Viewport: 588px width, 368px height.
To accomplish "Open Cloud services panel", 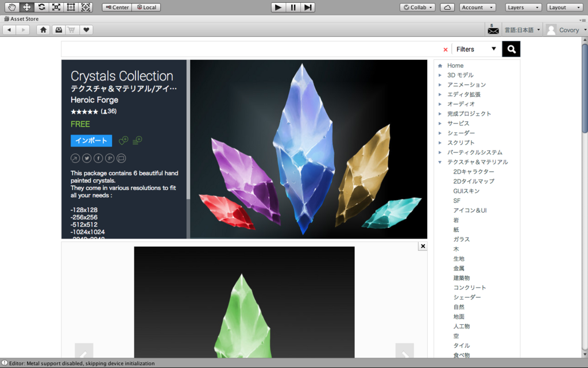I will pos(447,7).
